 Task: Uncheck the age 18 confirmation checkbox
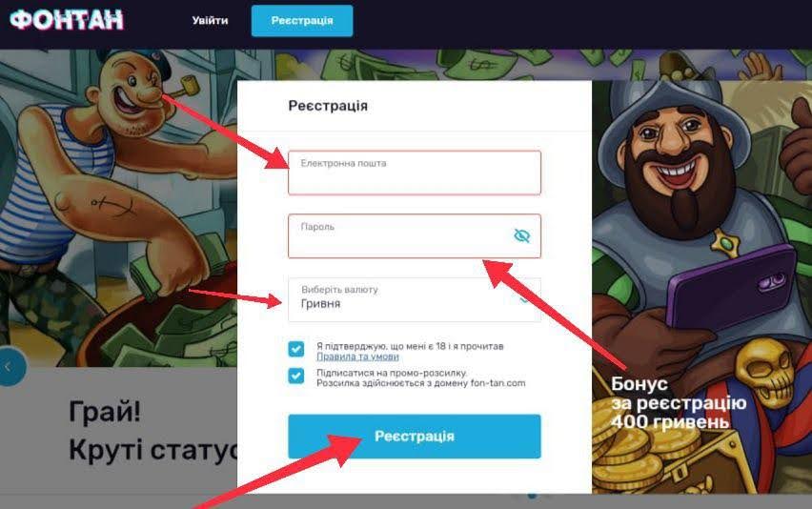point(296,349)
